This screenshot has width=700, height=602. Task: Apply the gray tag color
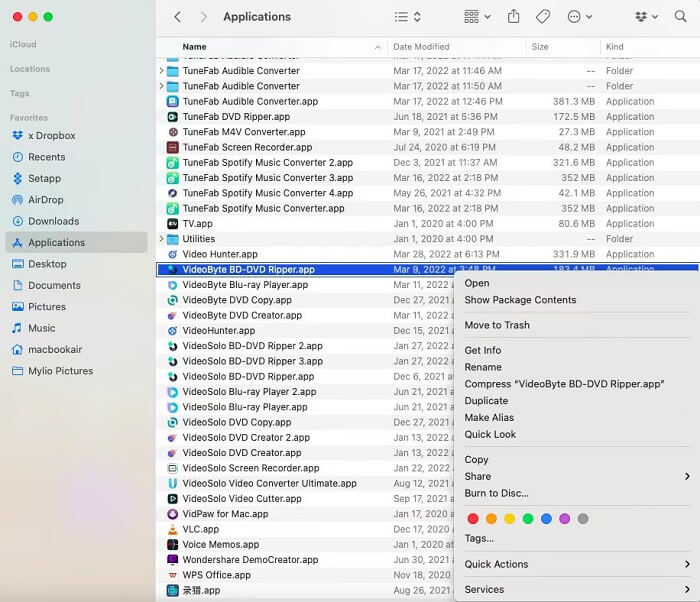coord(583,518)
